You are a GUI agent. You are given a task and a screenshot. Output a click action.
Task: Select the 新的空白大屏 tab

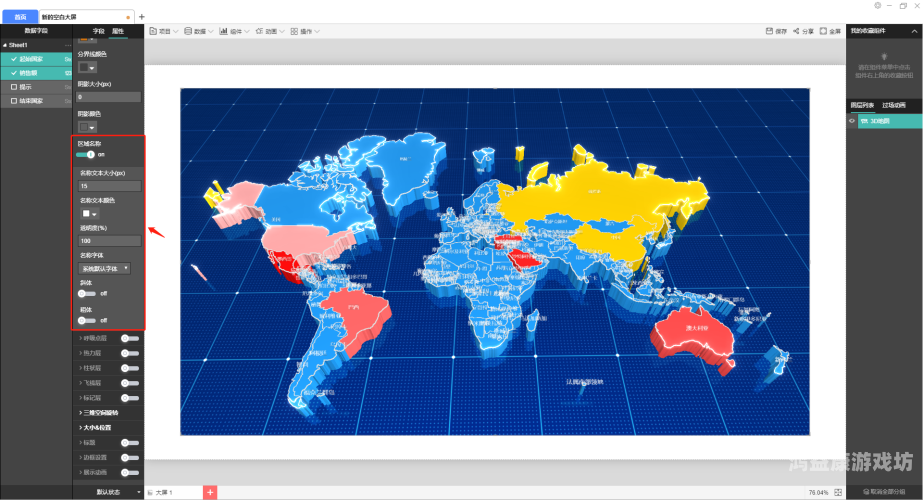pos(86,17)
